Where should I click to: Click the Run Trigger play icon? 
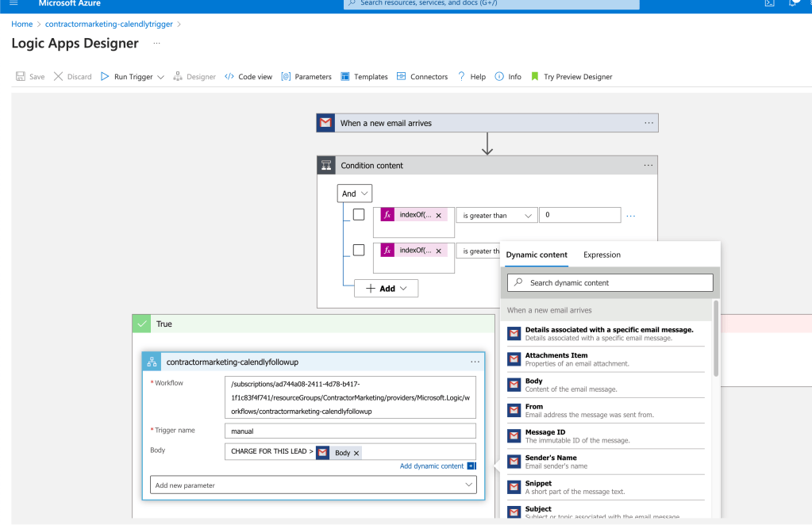point(105,77)
